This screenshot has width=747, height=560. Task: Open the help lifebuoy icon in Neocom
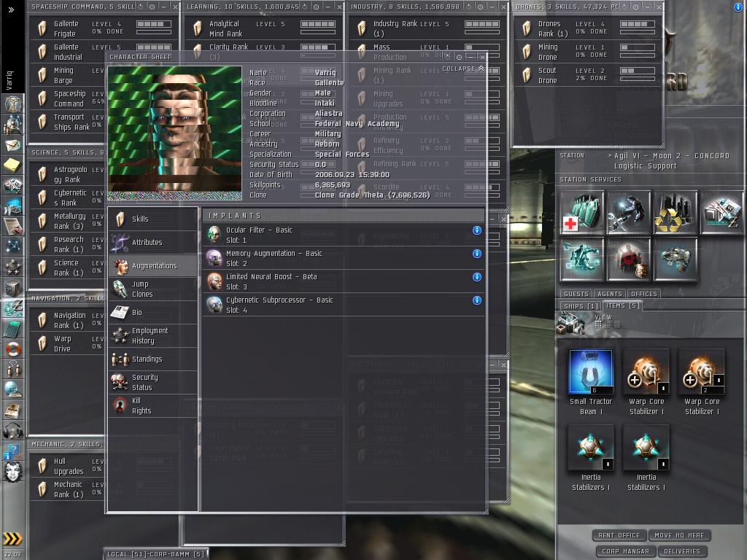coord(13,349)
